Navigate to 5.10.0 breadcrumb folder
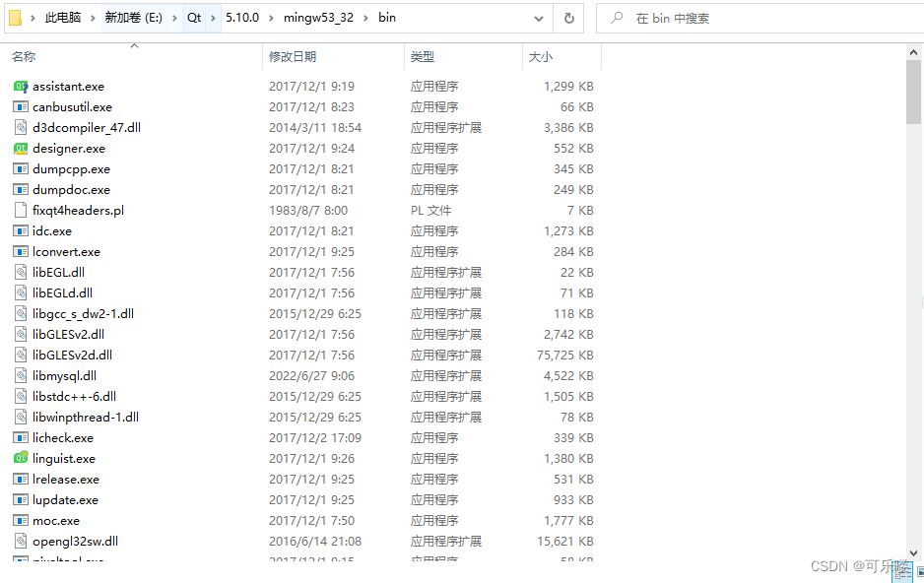This screenshot has height=583, width=924. click(241, 18)
